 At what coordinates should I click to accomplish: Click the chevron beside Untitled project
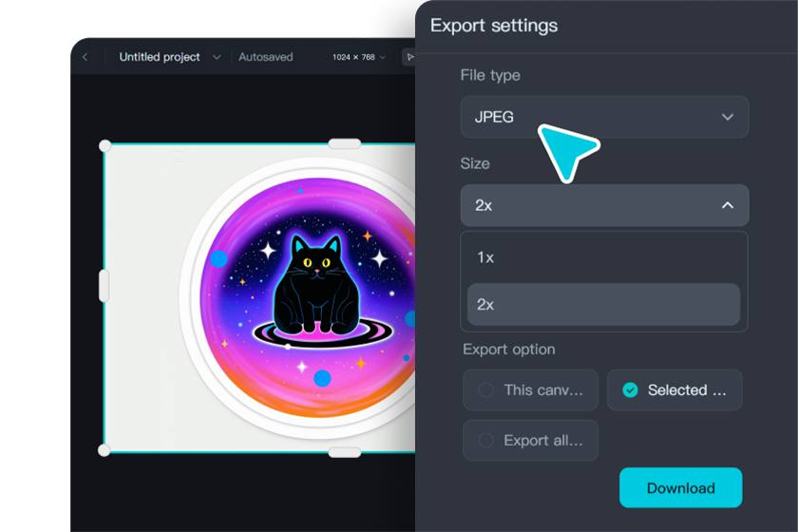(217, 57)
